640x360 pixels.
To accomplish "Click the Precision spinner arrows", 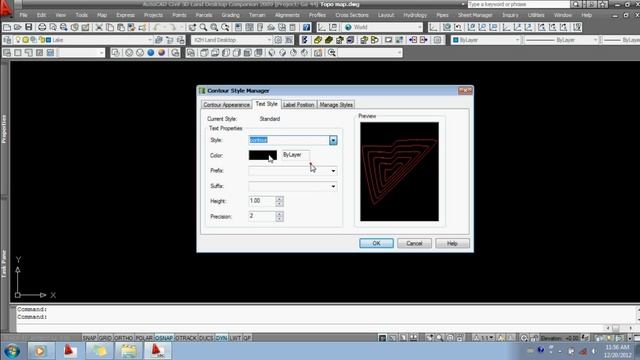I will click(x=279, y=216).
